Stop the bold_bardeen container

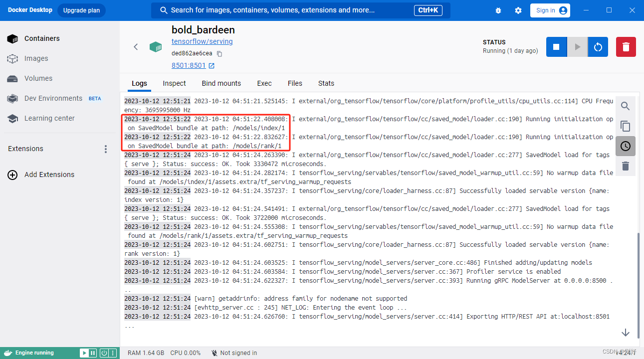pyautogui.click(x=556, y=47)
